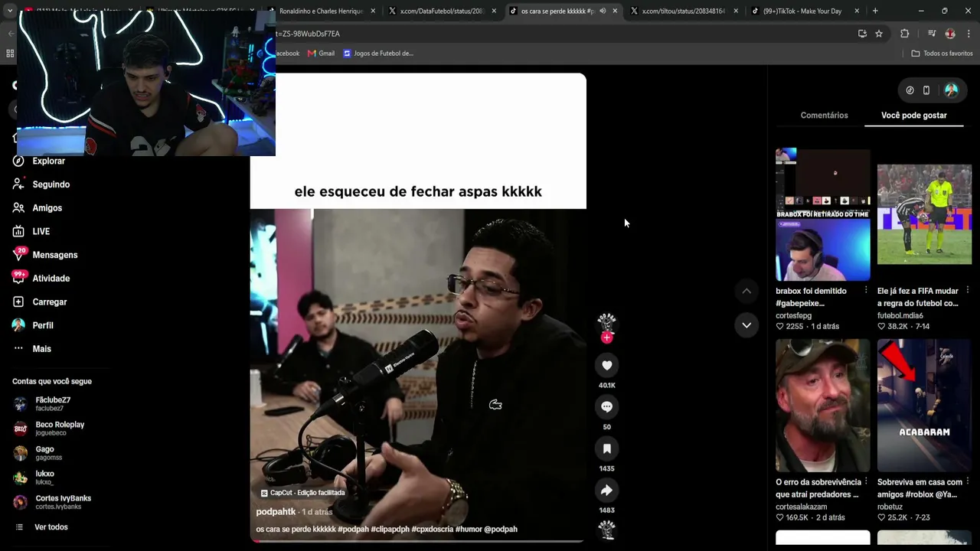This screenshot has height=551, width=980.
Task: Open the CapCut Edição facilitada tag
Action: coord(303,493)
